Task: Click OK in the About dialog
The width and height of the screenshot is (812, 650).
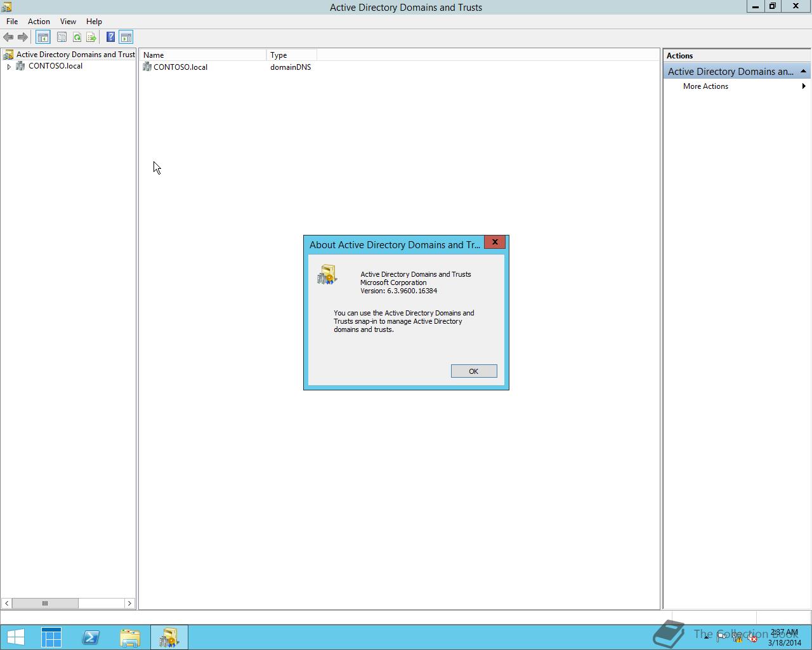Action: (474, 371)
